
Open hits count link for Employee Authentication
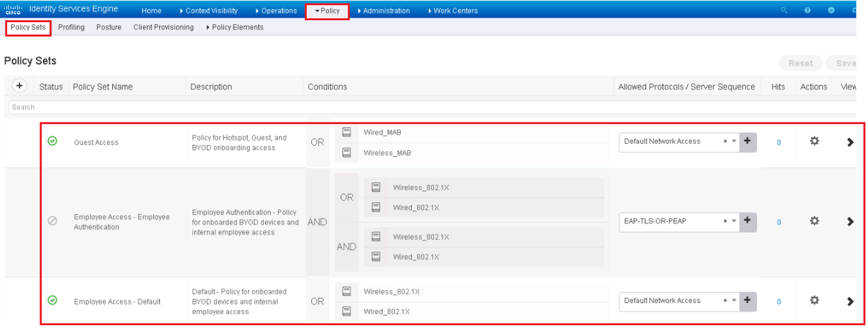pyautogui.click(x=778, y=222)
